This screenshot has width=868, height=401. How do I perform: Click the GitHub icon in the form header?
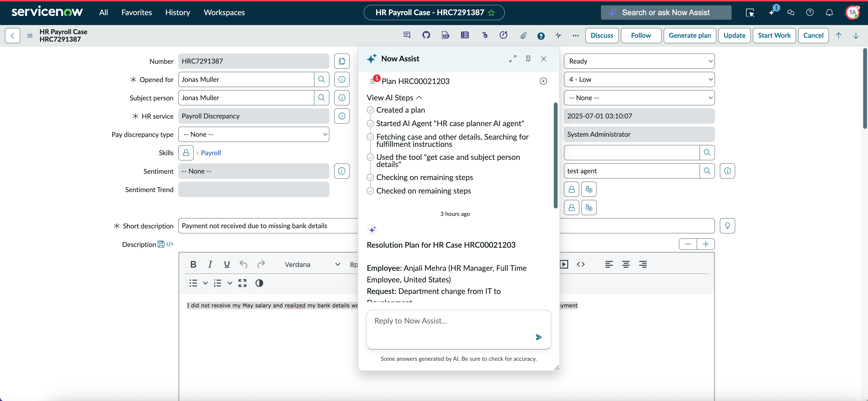[426, 35]
